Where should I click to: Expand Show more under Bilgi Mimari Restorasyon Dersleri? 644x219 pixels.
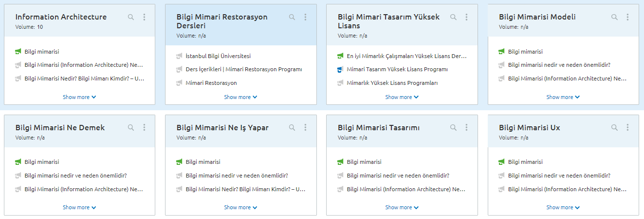(x=240, y=97)
